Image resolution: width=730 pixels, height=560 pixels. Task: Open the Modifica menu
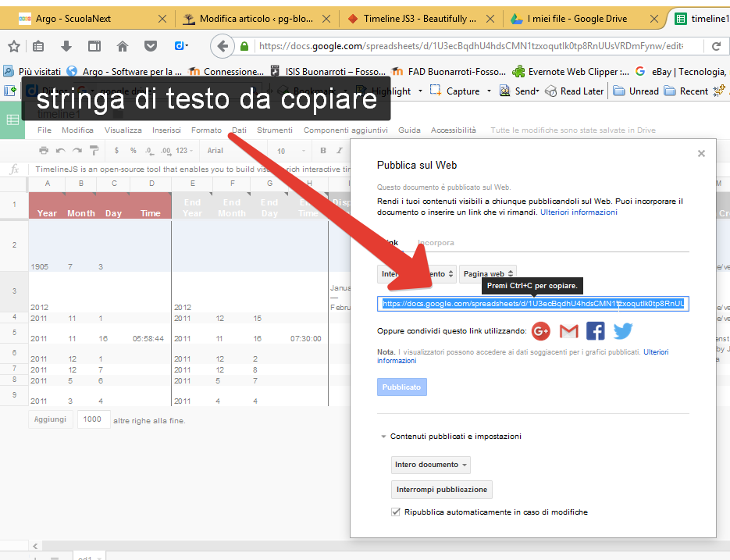click(x=77, y=130)
